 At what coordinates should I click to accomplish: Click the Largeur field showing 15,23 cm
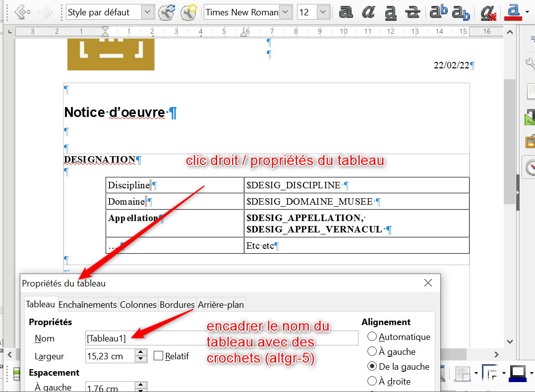coord(110,356)
